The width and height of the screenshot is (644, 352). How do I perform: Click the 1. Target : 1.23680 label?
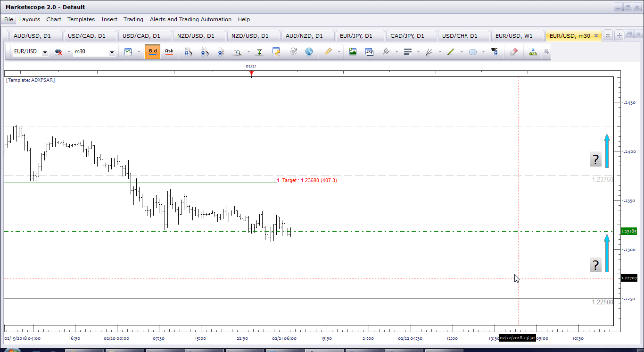(x=307, y=180)
